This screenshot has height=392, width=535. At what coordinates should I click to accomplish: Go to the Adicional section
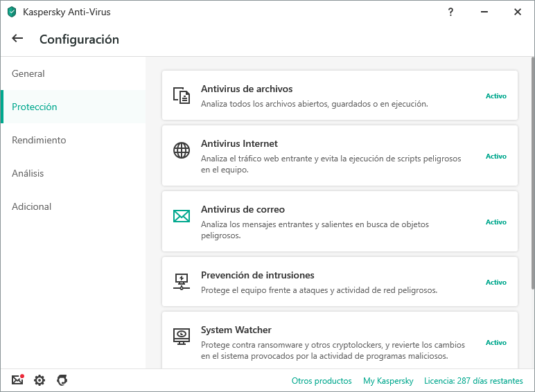point(32,206)
